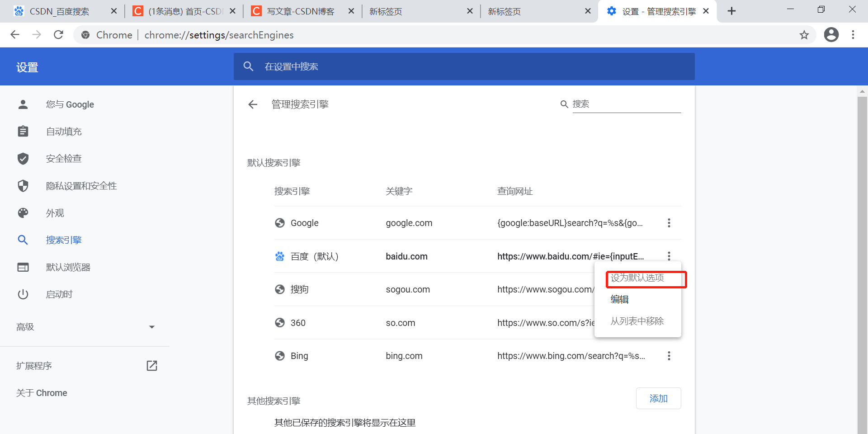The width and height of the screenshot is (868, 434).
Task: Bookmark this page with the star icon
Action: pyautogui.click(x=804, y=35)
